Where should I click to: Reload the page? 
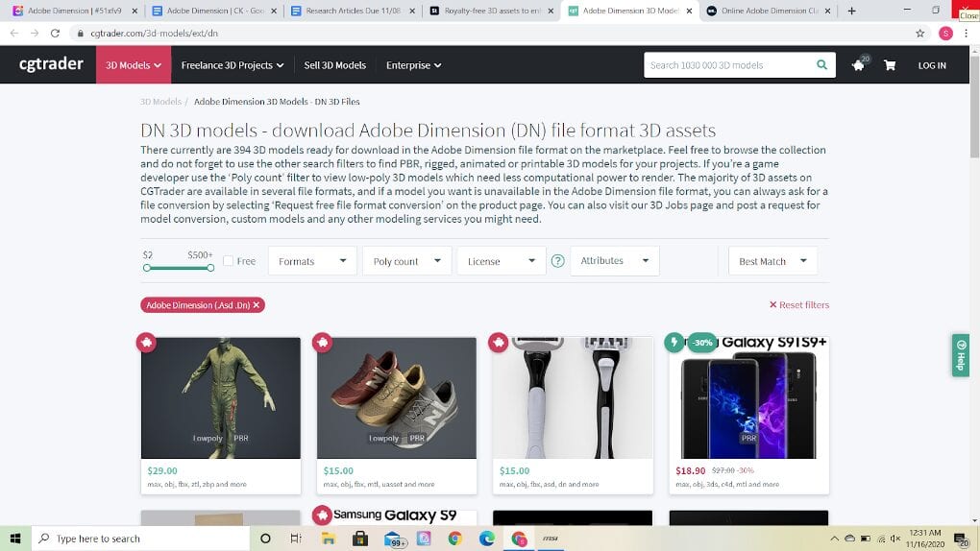pyautogui.click(x=55, y=33)
